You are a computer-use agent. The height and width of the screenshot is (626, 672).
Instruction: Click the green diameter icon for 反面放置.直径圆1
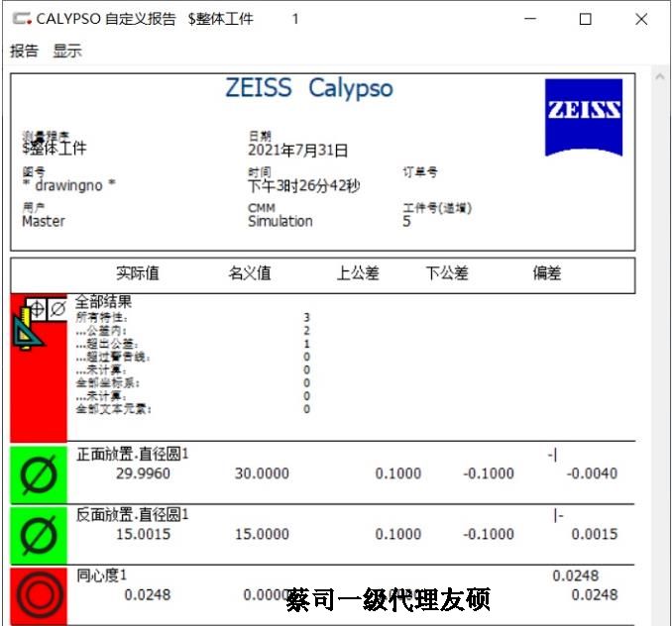point(39,535)
